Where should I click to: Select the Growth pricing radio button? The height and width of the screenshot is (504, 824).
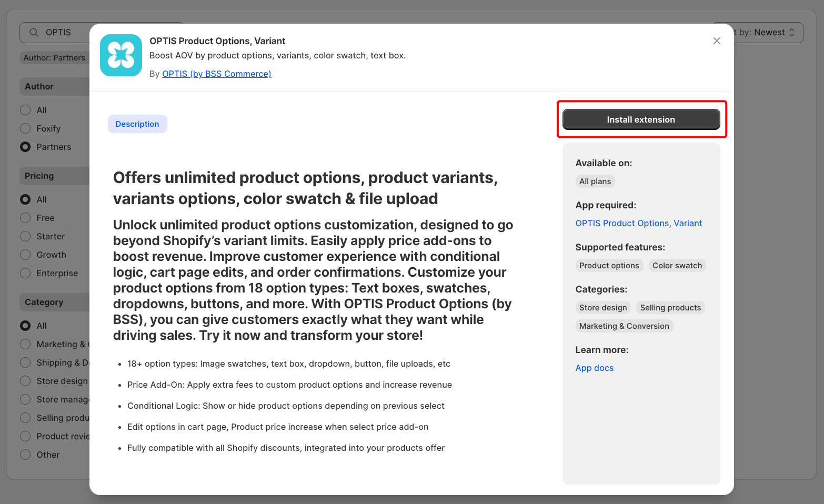click(x=25, y=255)
